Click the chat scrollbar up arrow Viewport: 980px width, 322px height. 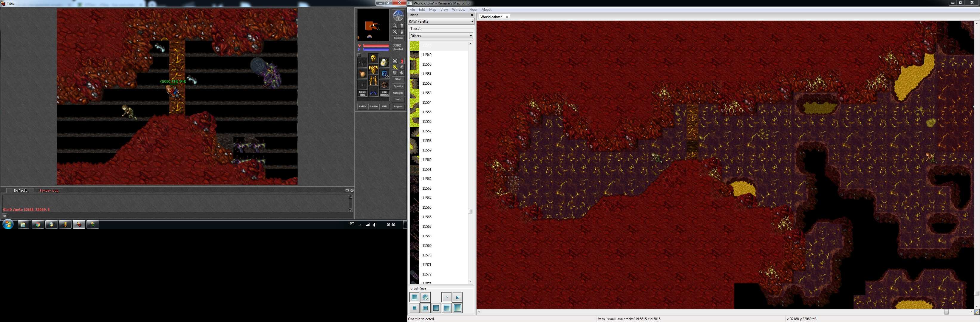tap(350, 196)
